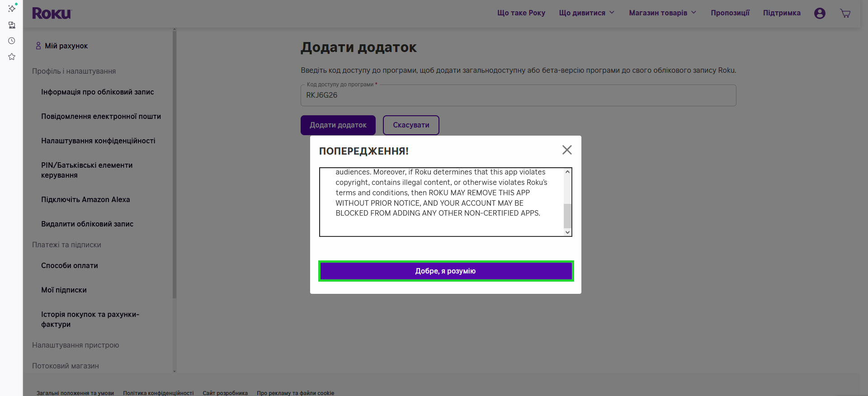Open Повідомлення електронної пошти
The width and height of the screenshot is (868, 396).
101,116
